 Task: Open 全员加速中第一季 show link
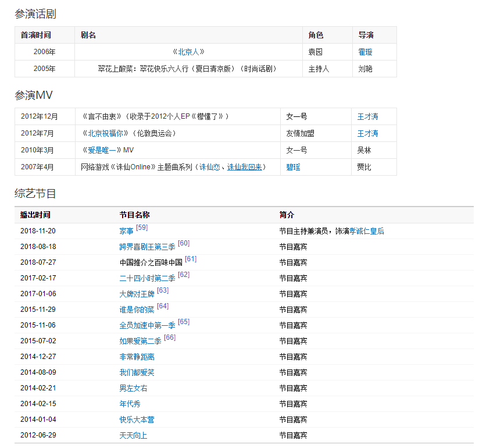tap(147, 325)
